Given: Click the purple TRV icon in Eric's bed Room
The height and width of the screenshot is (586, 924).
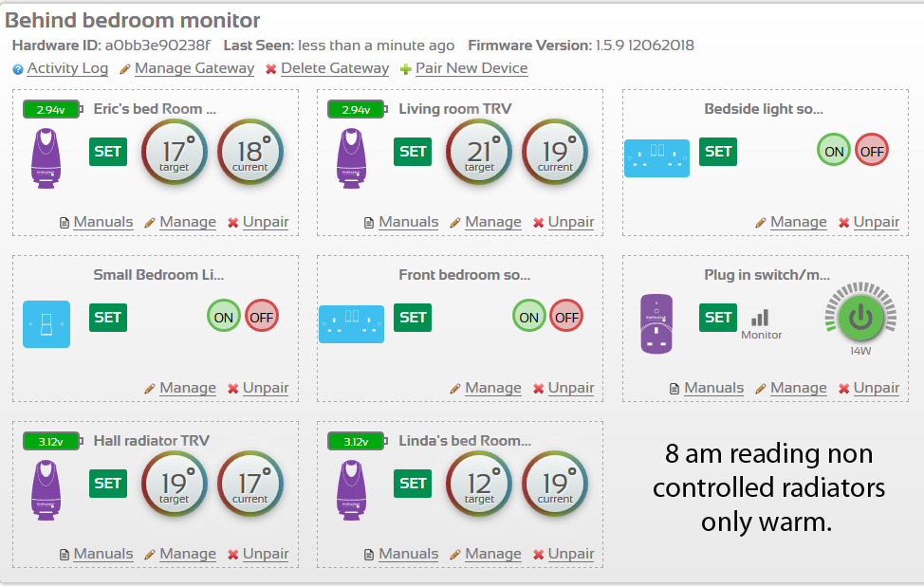Looking at the screenshot, I should (x=46, y=158).
